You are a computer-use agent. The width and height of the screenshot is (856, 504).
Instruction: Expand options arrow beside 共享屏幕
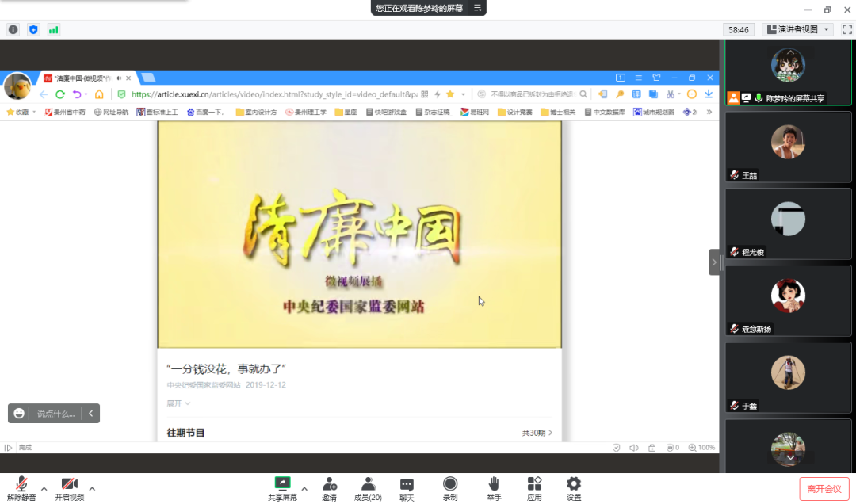coord(304,488)
